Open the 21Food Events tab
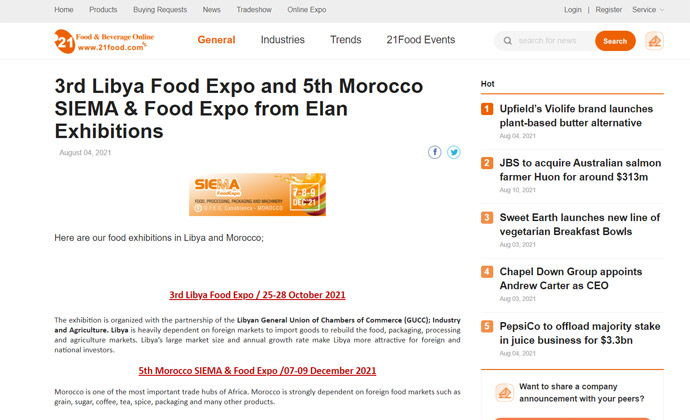Screen dimensions: 690x420 (x=421, y=40)
